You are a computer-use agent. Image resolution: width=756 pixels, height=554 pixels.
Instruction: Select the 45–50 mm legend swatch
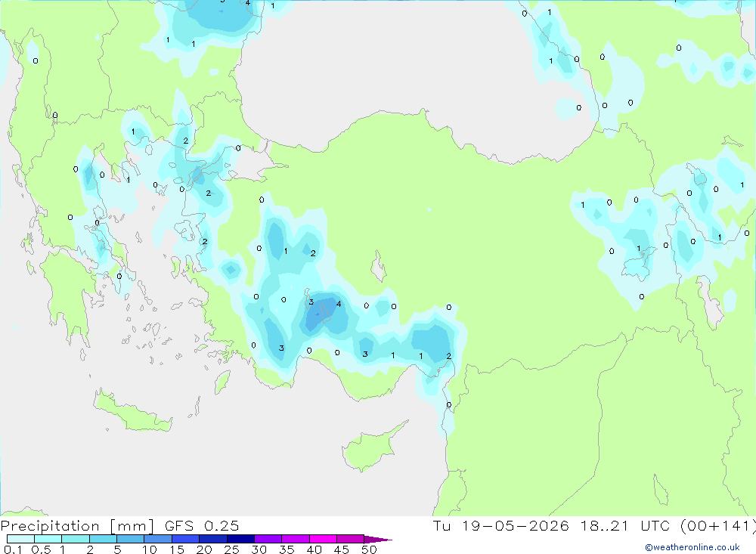[x=351, y=539]
